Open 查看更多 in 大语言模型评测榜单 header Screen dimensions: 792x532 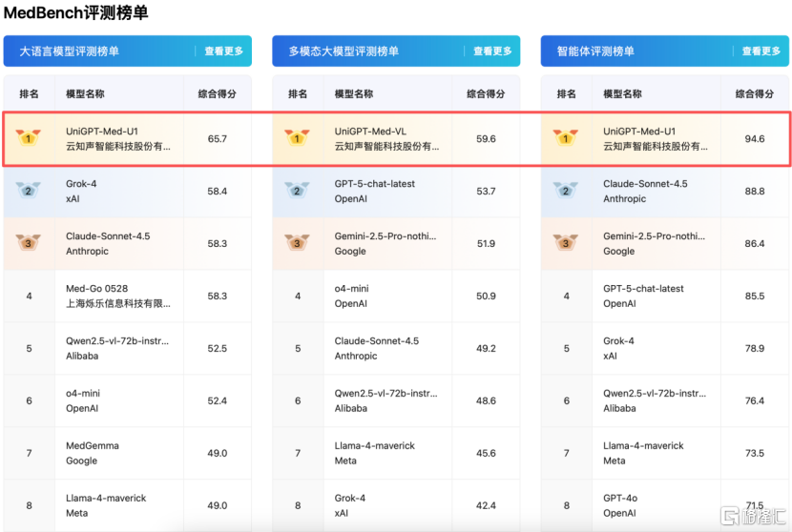223,51
